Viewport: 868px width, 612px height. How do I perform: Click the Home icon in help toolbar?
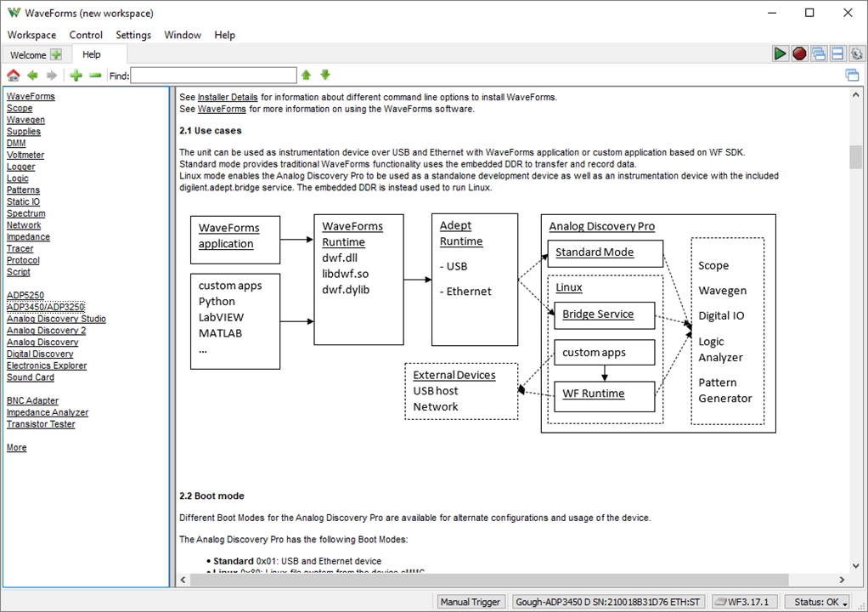pos(13,76)
